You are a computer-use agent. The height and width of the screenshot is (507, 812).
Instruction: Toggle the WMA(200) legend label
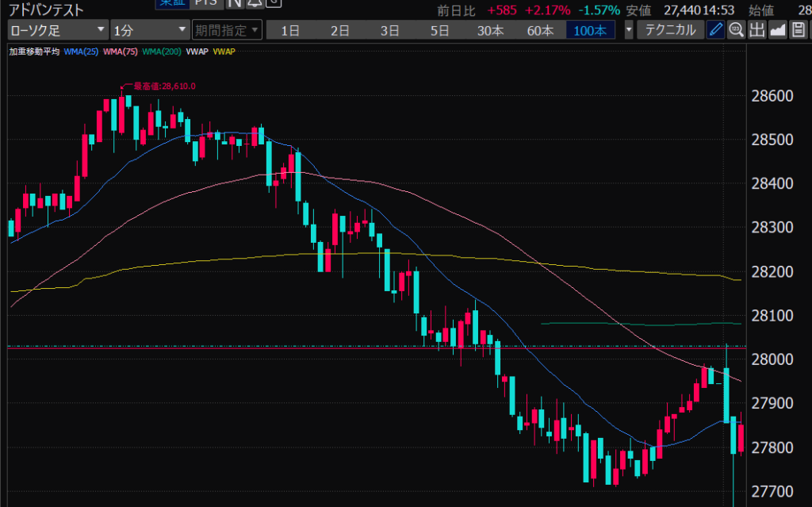161,52
